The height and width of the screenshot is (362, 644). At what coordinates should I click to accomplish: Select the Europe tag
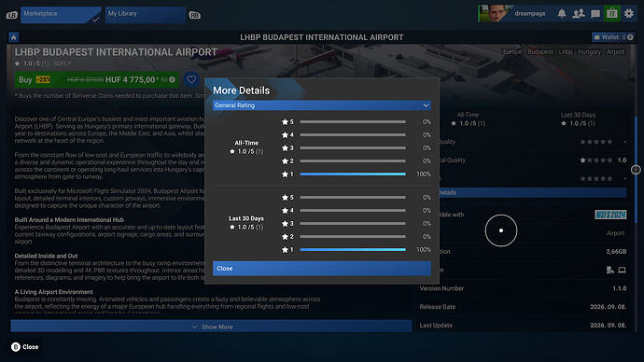pyautogui.click(x=512, y=52)
